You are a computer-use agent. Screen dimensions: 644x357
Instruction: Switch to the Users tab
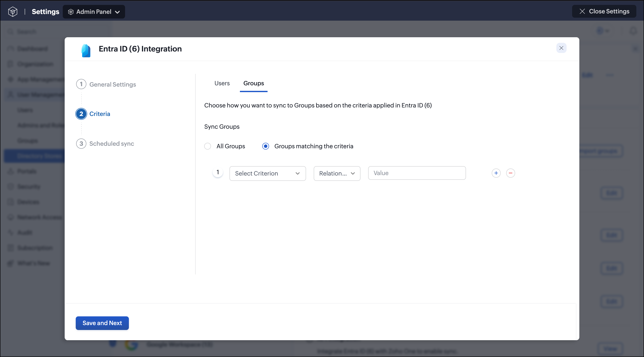click(222, 83)
